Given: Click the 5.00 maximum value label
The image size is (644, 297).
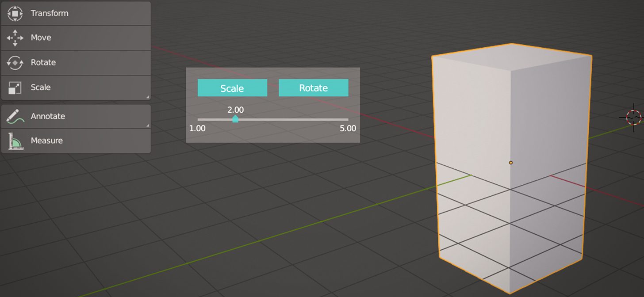Looking at the screenshot, I should tap(349, 128).
